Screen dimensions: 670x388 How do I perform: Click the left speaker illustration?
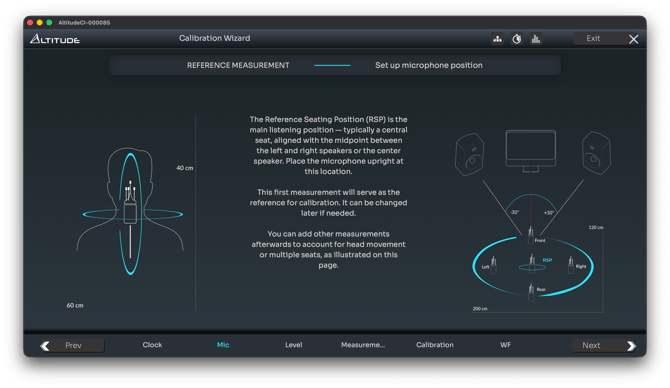tap(470, 154)
